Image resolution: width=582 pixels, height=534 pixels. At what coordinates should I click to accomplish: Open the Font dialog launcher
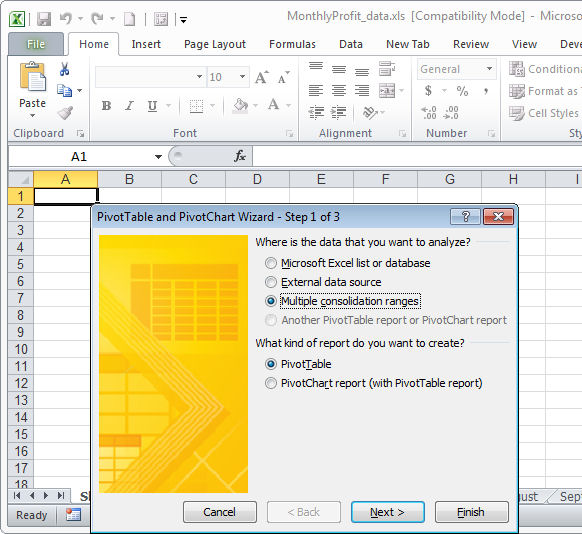pyautogui.click(x=290, y=133)
